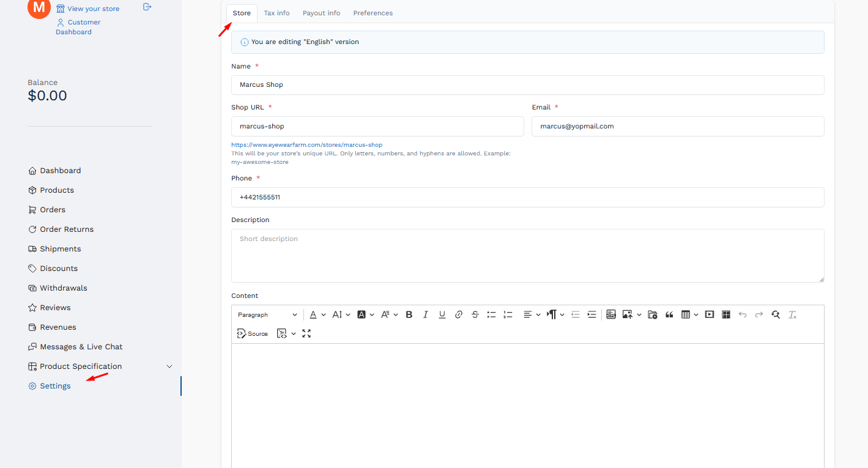Focus the Short description text area
The image size is (868, 468).
point(527,256)
